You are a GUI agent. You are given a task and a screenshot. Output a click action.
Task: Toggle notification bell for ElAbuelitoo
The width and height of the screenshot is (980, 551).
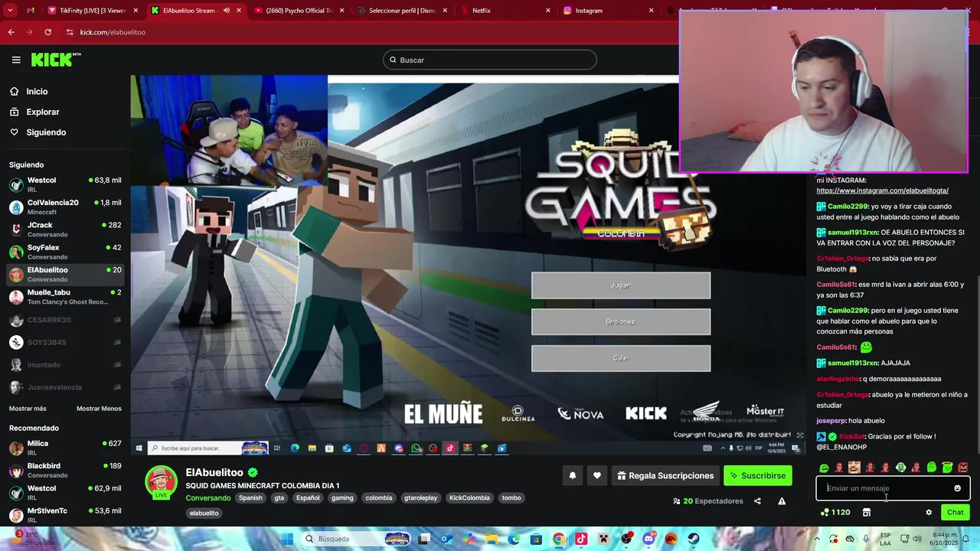(572, 475)
